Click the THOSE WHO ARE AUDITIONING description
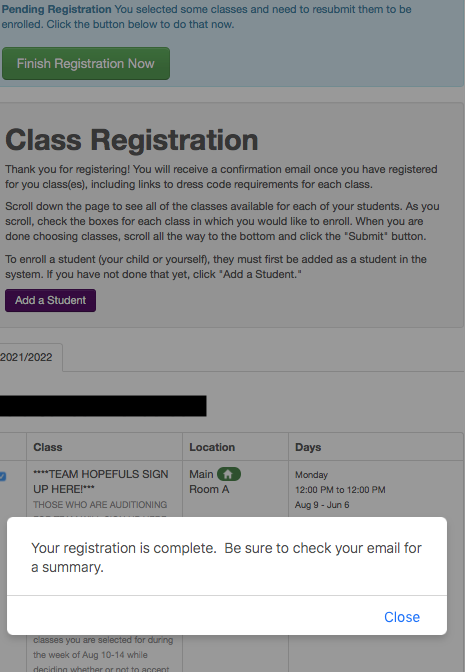The image size is (465, 672). (100, 504)
